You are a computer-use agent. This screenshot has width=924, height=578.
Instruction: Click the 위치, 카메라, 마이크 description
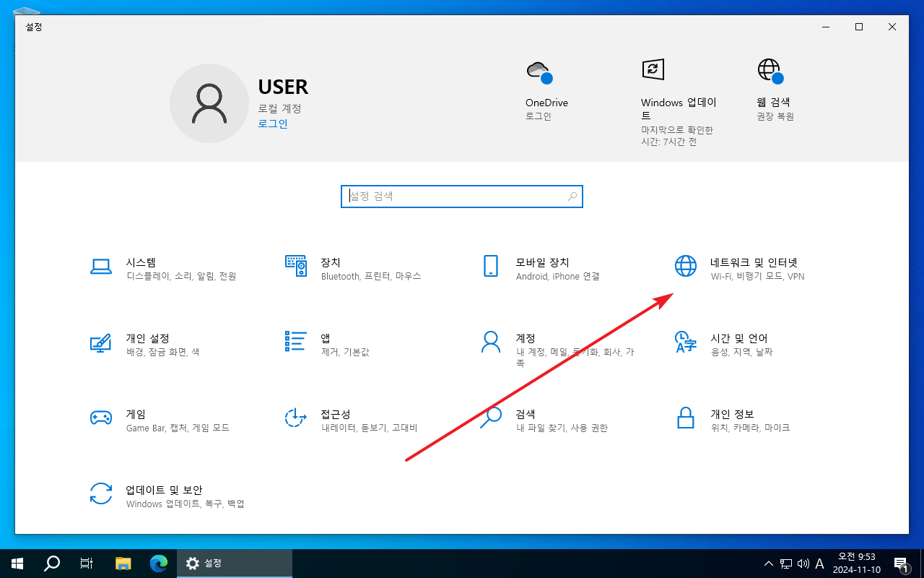coord(751,428)
